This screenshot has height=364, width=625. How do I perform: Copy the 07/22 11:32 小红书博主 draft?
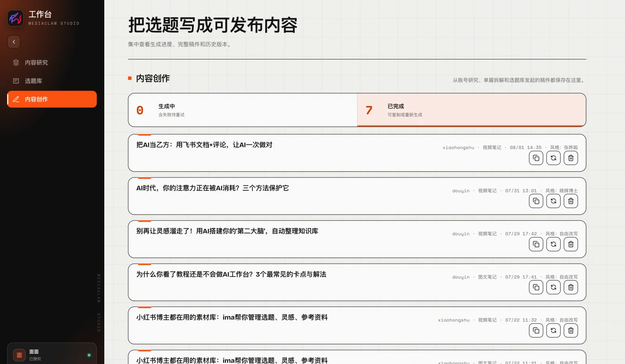coord(536,330)
